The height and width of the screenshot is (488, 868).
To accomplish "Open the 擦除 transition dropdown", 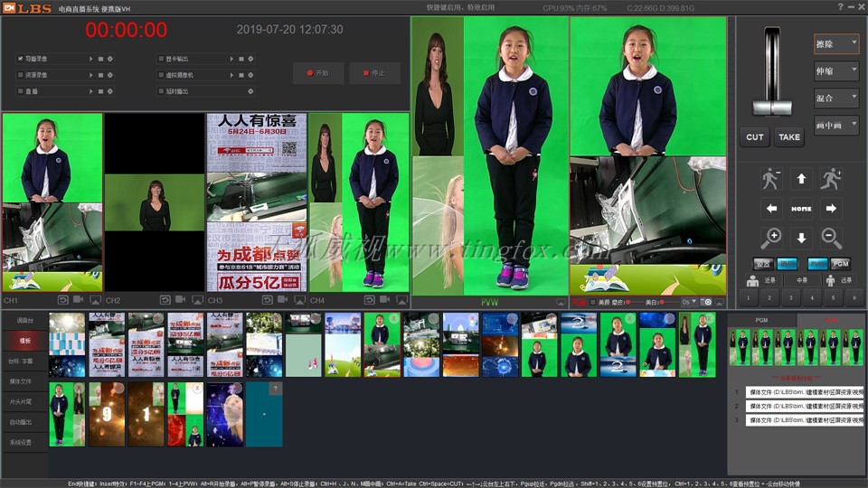I will 836,43.
